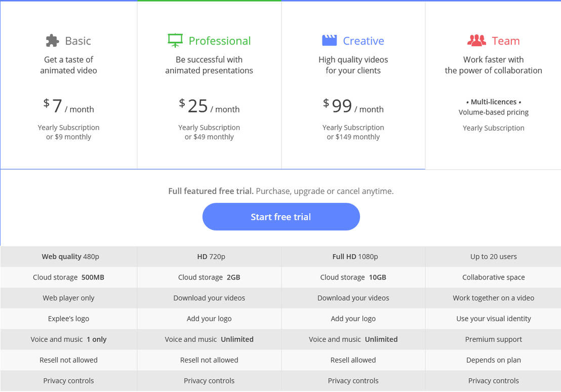Click the Team plan people icon

tap(476, 41)
